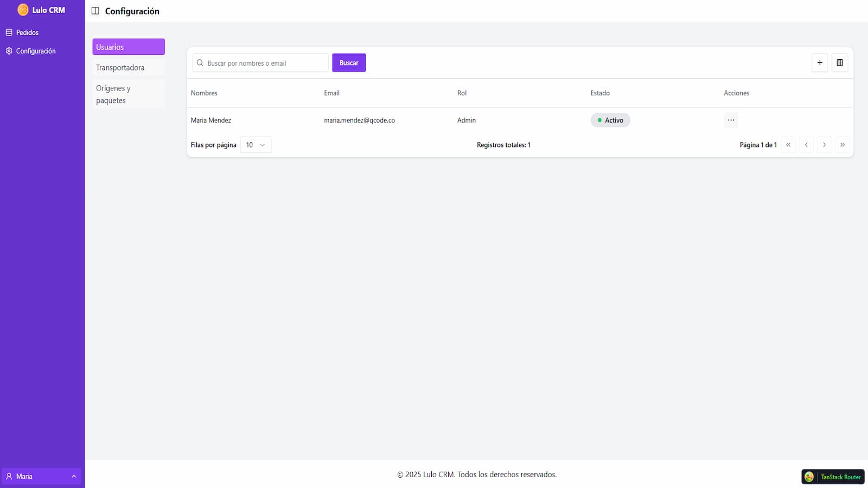Click the Buscar button
Image resolution: width=868 pixels, height=488 pixels.
pyautogui.click(x=348, y=62)
